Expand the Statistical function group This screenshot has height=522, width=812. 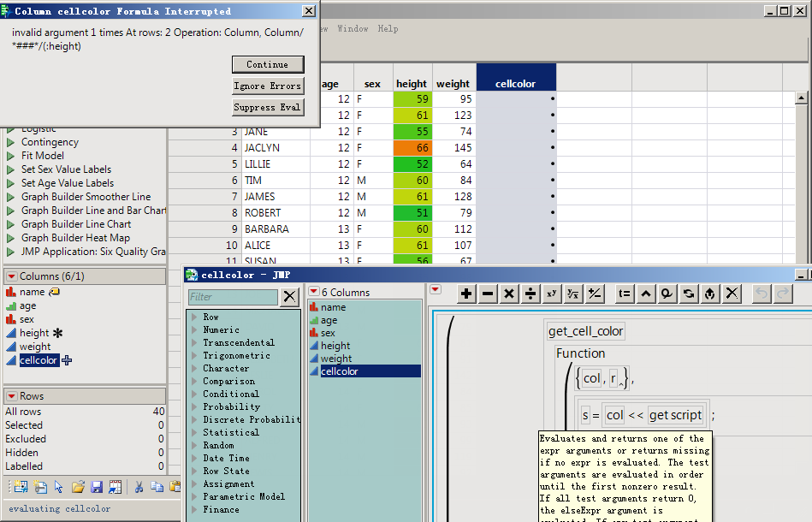195,432
